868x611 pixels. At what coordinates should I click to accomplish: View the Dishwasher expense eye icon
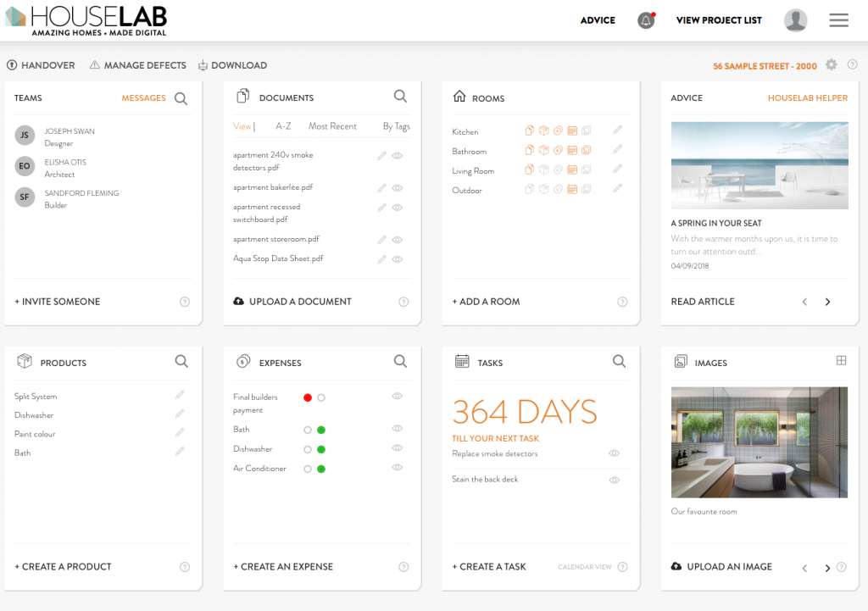click(x=397, y=447)
